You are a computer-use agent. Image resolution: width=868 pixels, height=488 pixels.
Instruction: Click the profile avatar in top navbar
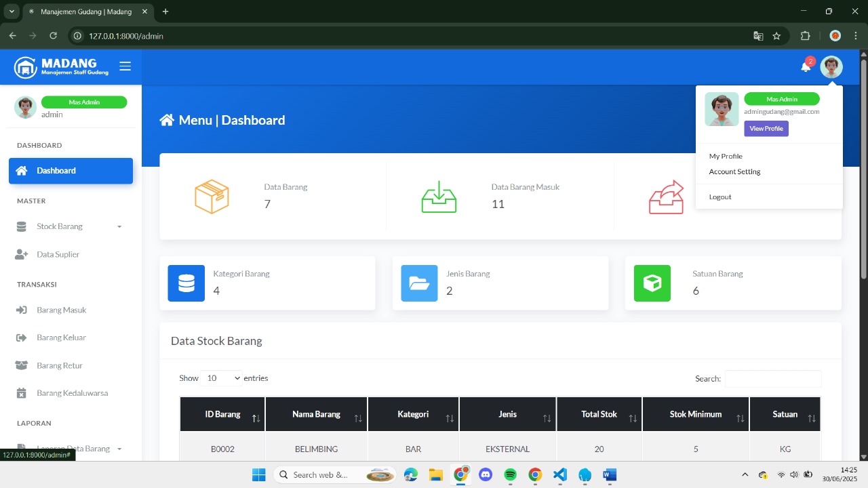(x=831, y=67)
